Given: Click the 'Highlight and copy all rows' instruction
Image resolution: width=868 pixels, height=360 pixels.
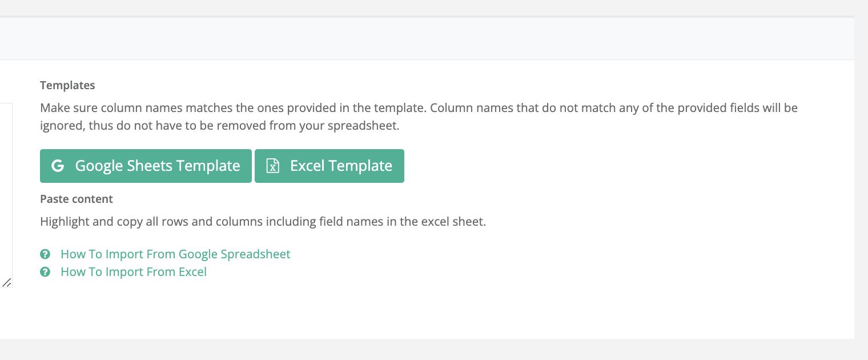Looking at the screenshot, I should (x=263, y=222).
